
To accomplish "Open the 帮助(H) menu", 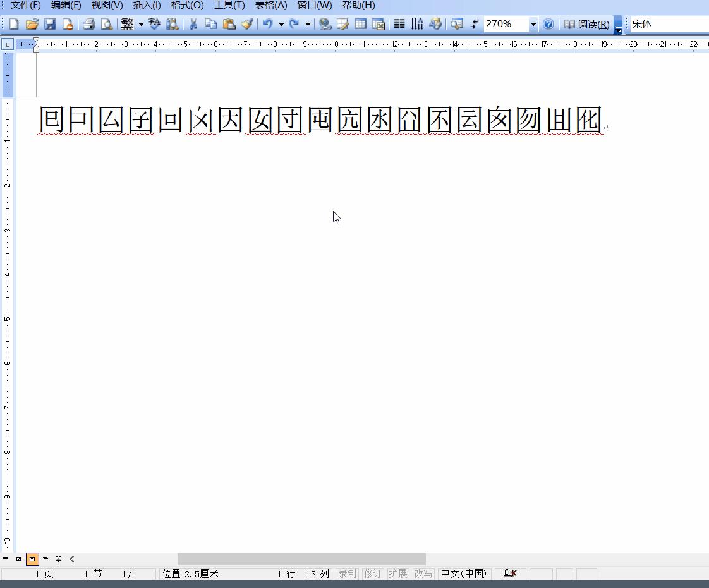I will coord(358,6).
